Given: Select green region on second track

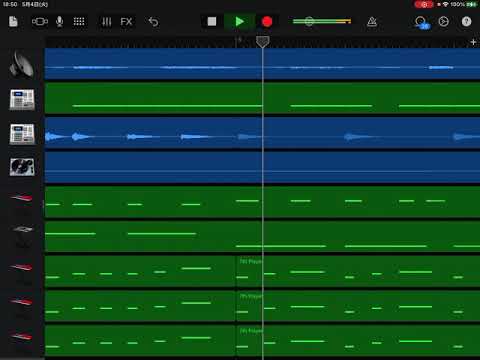Looking at the screenshot, I should [x=262, y=99].
